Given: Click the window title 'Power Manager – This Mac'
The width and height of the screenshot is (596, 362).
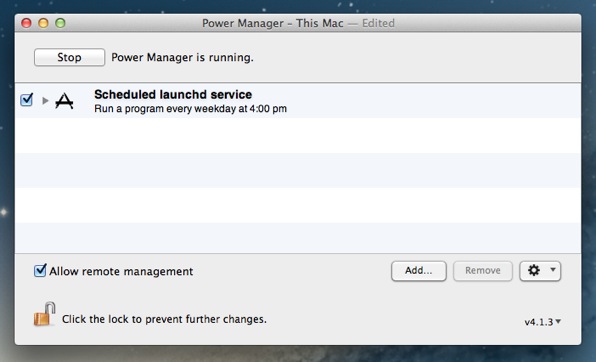Looking at the screenshot, I should 273,23.
